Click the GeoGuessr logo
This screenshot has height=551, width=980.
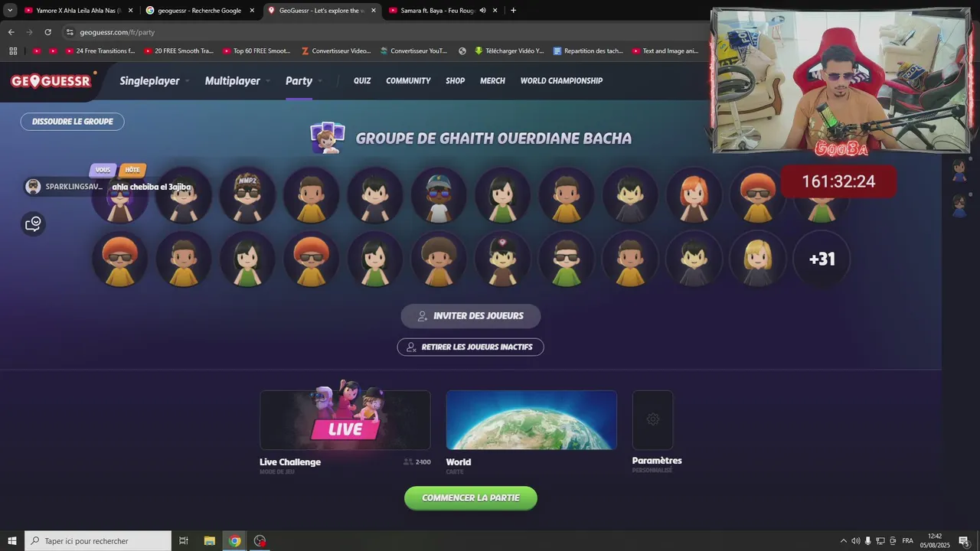52,80
